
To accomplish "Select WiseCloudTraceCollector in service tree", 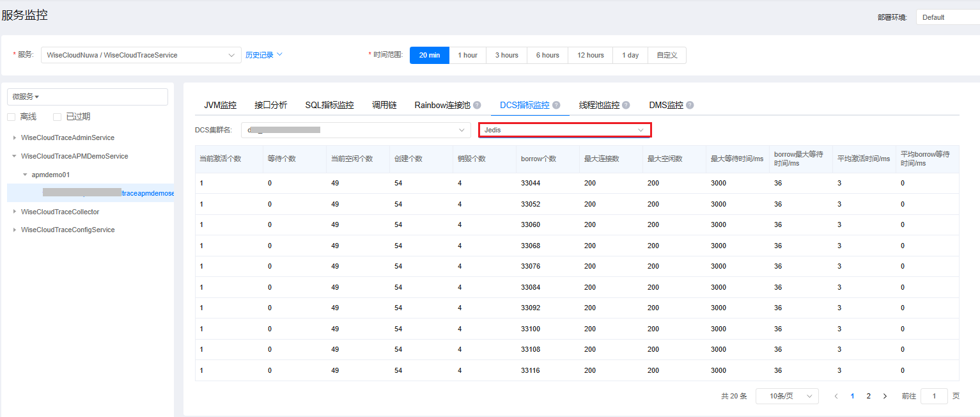I will click(60, 212).
